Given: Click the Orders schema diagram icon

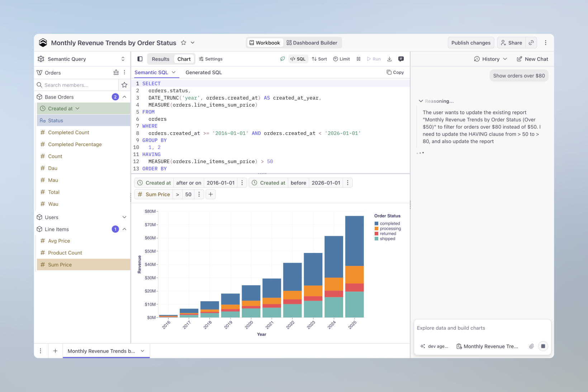Looking at the screenshot, I should tap(116, 72).
